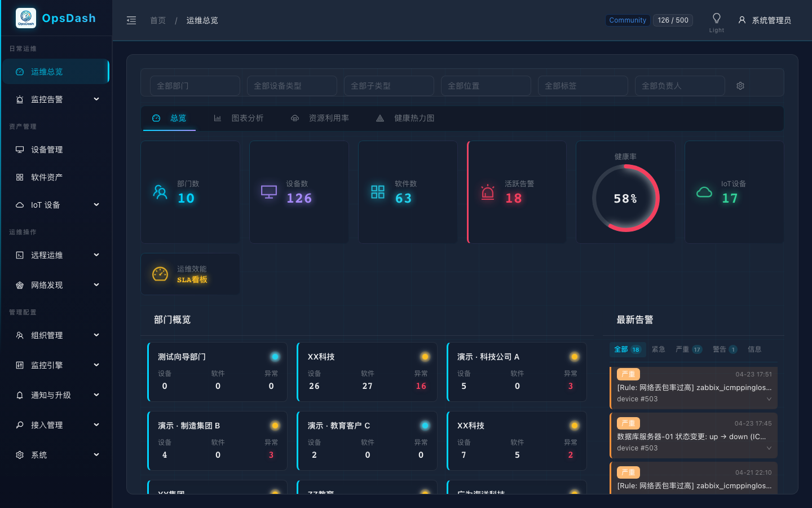Click the 网络发现 icon in sidebar
812x508 pixels.
point(20,285)
